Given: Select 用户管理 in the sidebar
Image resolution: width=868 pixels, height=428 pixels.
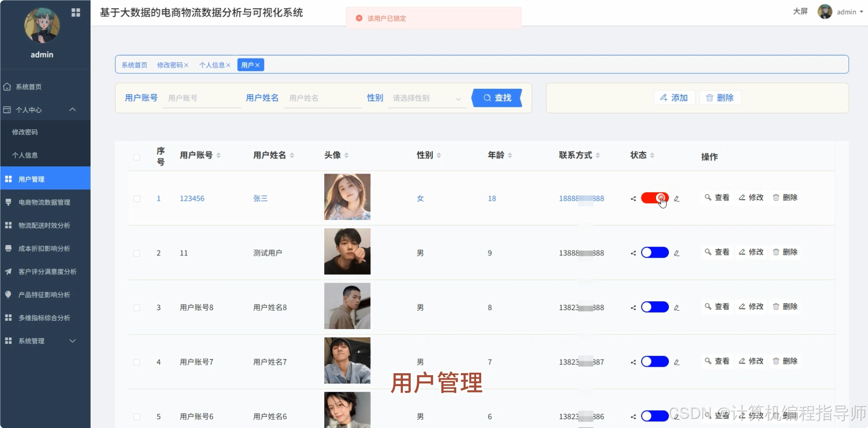Looking at the screenshot, I should (x=45, y=179).
